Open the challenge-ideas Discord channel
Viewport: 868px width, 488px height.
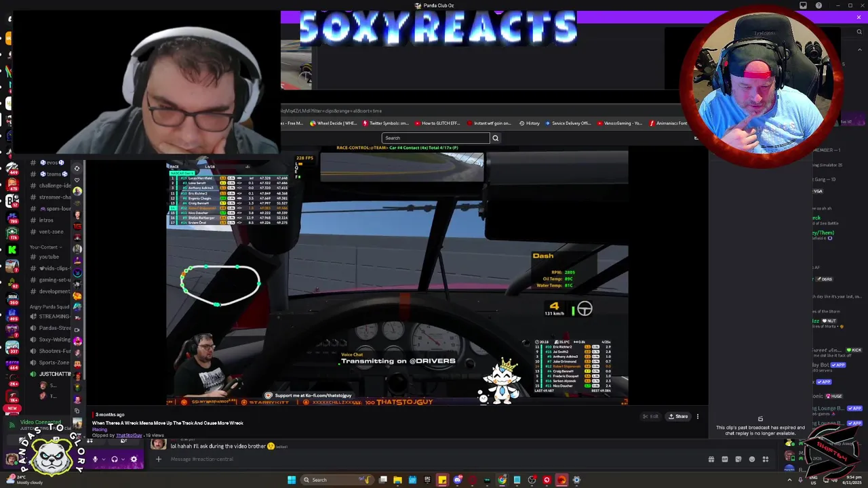[52, 186]
